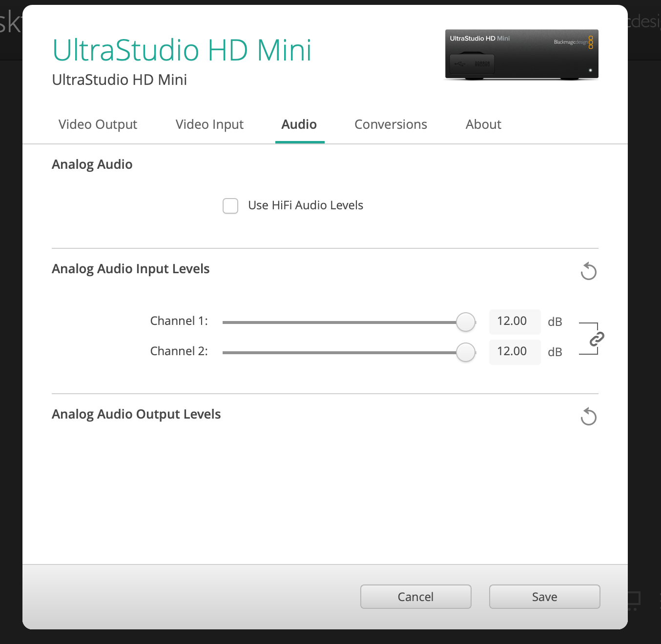Select the Audio tab
The width and height of the screenshot is (661, 644).
(299, 124)
